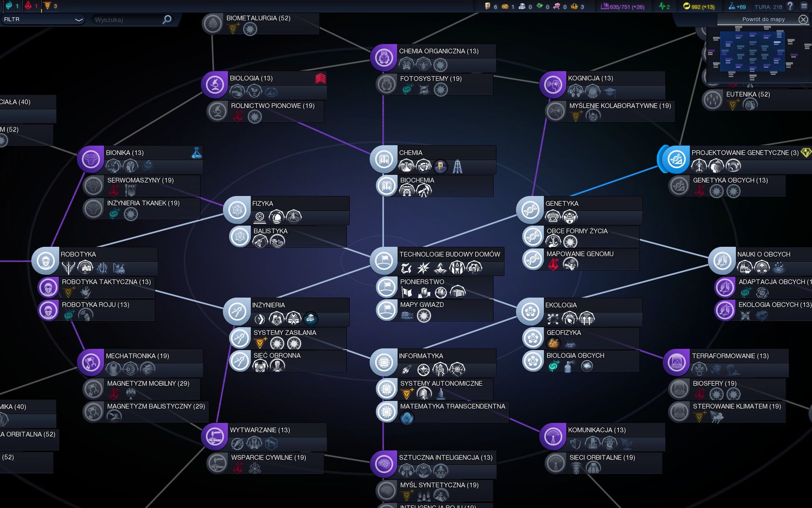Viewport: 812px width, 508px height.
Task: Select the Sztuczna Inteligencja node icon
Action: [384, 464]
